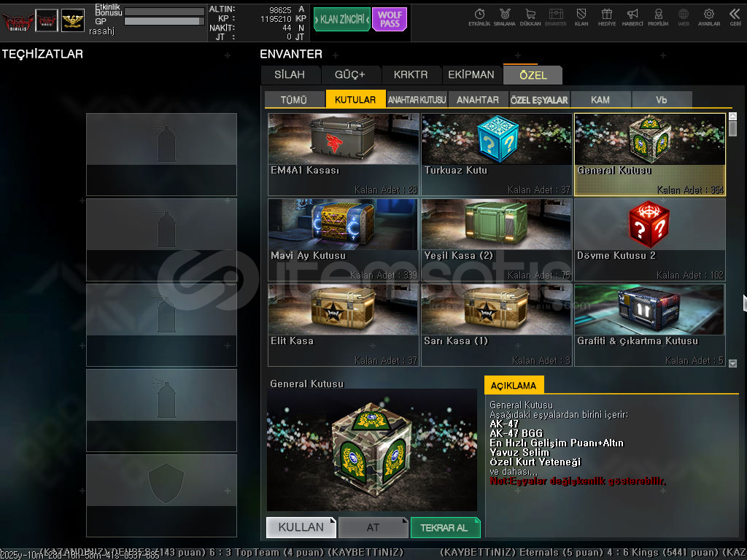Click the 'Özel Kurt Yeteneği' description line
The height and width of the screenshot is (560, 747).
click(x=535, y=462)
